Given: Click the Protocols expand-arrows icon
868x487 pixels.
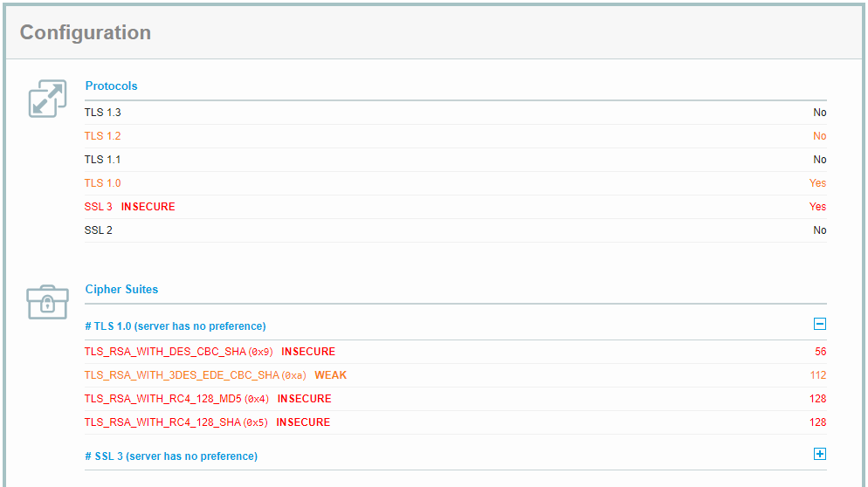Looking at the screenshot, I should pyautogui.click(x=48, y=99).
